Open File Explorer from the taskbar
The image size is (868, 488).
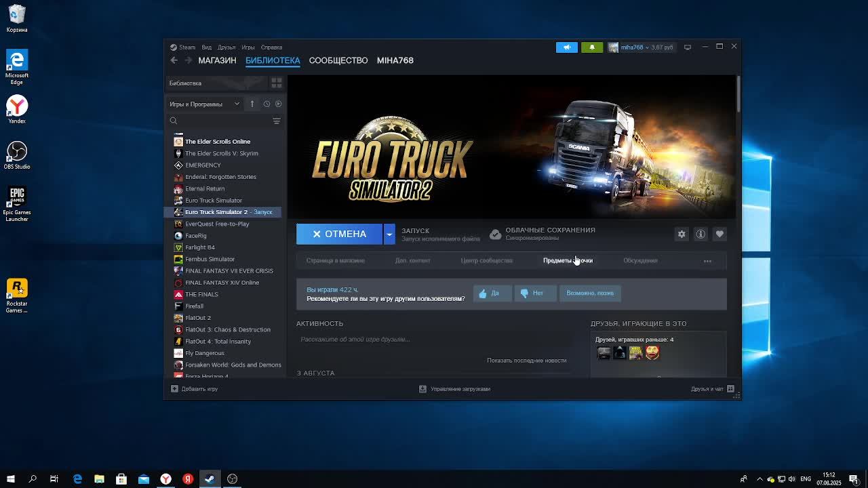click(x=99, y=479)
